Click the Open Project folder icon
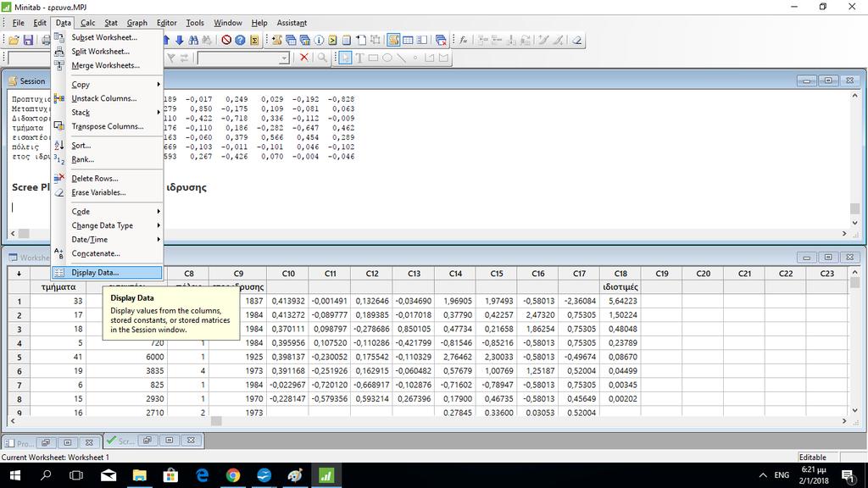868x488 pixels. [14, 41]
